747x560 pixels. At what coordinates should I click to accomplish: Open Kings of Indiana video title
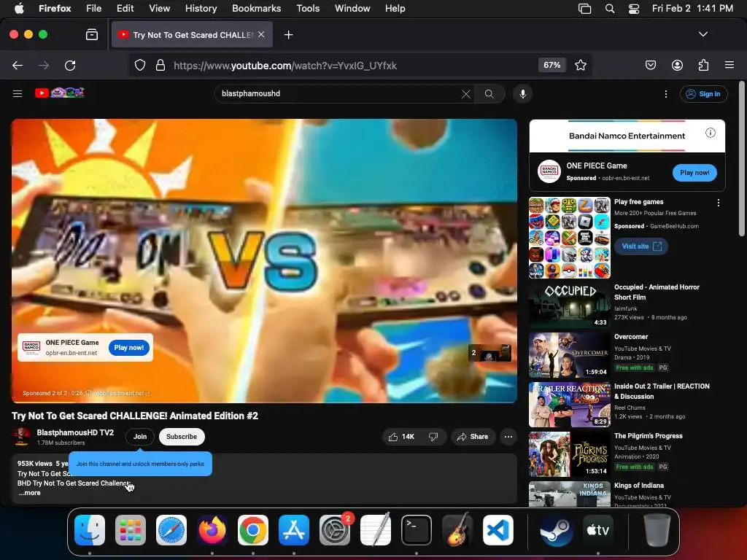pos(639,485)
